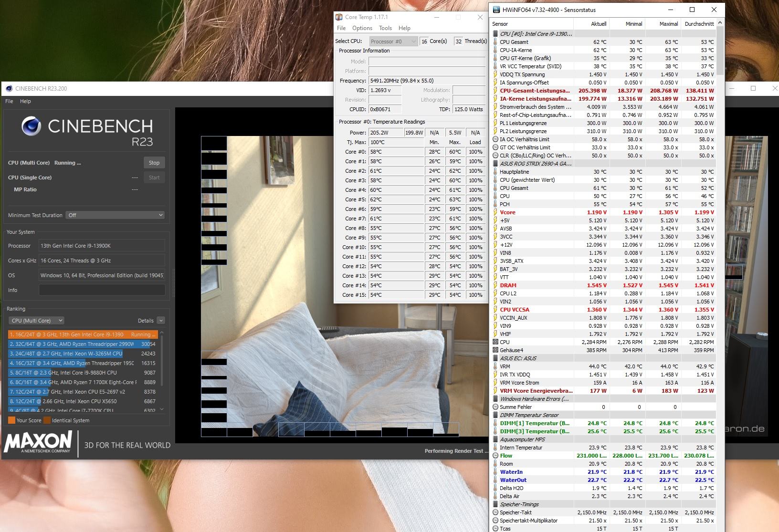Viewport: 779px width, 532px height.
Task: Click HWiNFO64 title bar app icon
Action: click(x=496, y=10)
